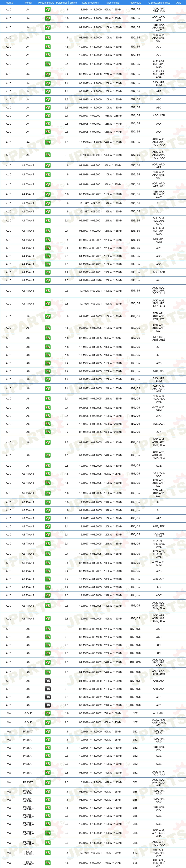Select 'POLO CLASSIC' model cell
The image size is (186, 868).
click(28, 853)
